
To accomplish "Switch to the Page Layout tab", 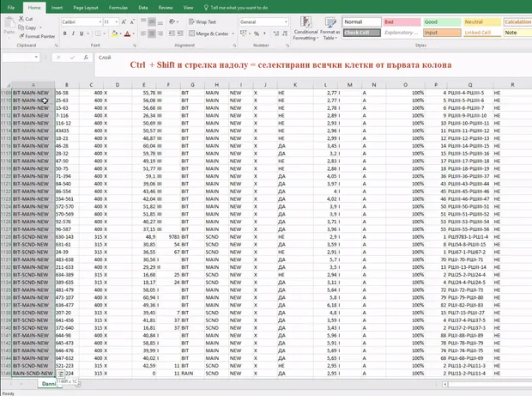I will tap(86, 8).
